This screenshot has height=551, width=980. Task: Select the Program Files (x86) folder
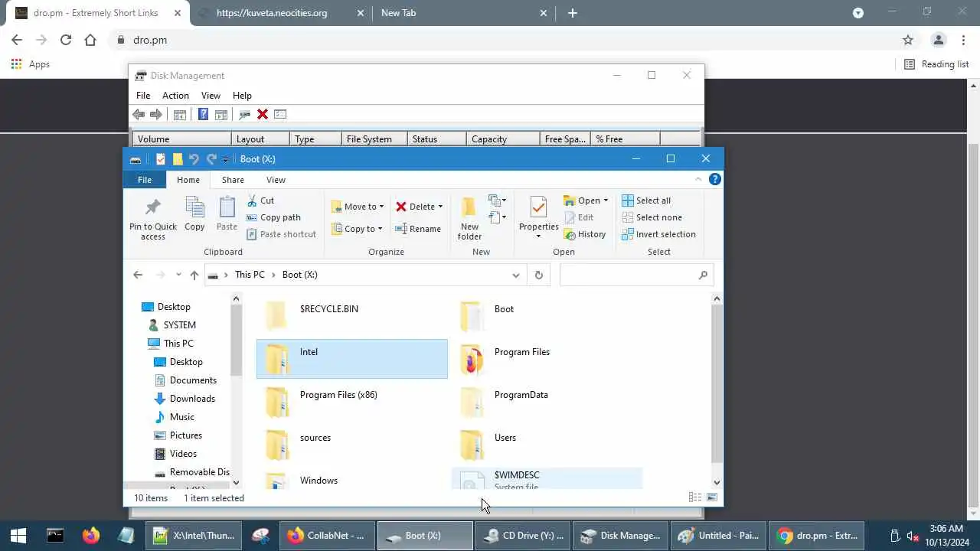(352, 402)
